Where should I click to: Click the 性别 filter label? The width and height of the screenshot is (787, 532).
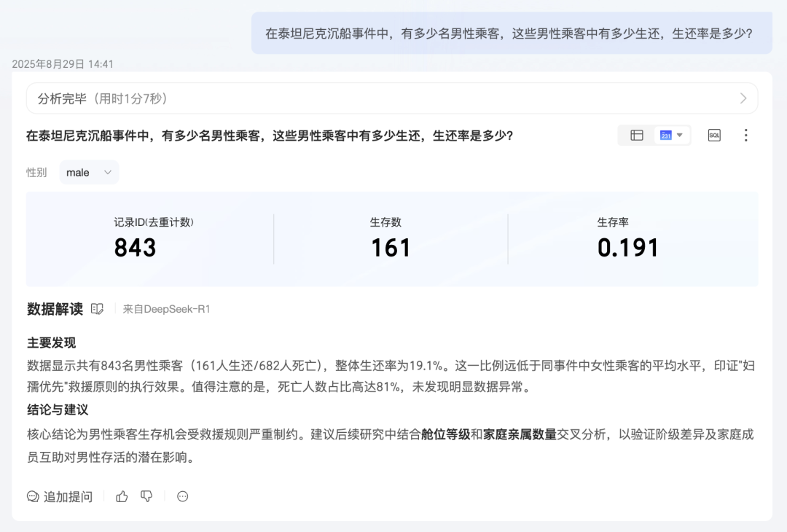[x=36, y=173]
